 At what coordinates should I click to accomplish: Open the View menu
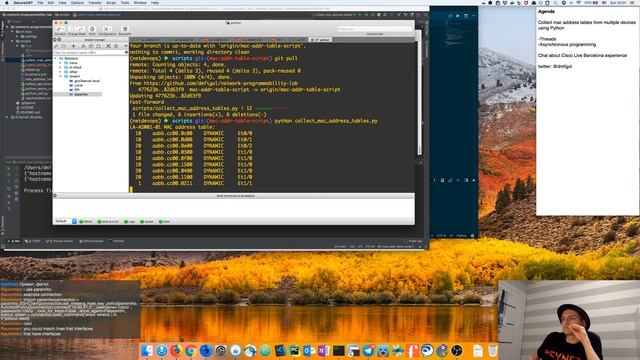(62, 3)
